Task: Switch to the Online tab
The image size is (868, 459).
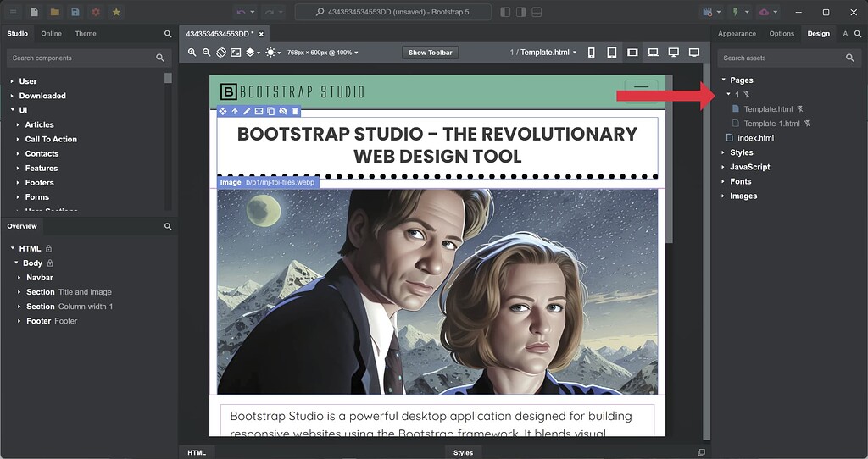Action: (x=51, y=34)
